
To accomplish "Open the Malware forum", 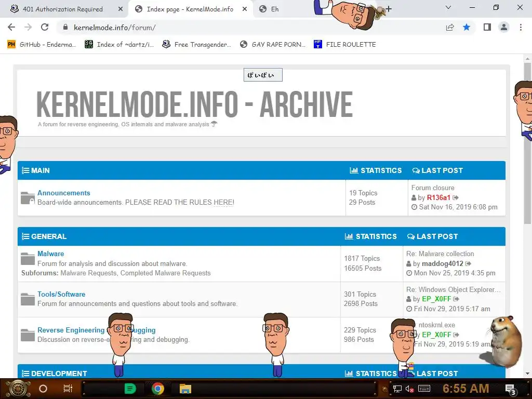I will tap(50, 254).
